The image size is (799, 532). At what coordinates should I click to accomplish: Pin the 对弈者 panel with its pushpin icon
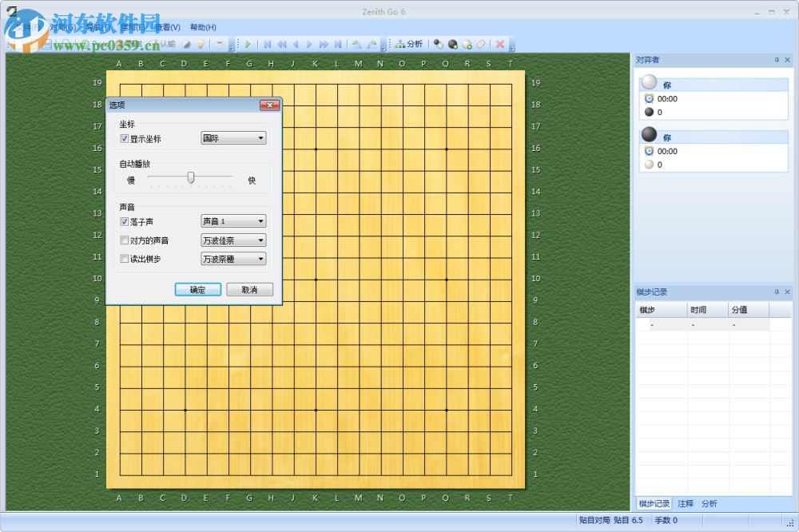(776, 60)
